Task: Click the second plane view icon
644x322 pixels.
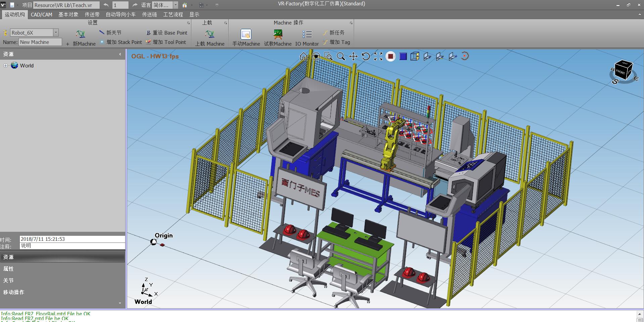Action: (x=440, y=56)
